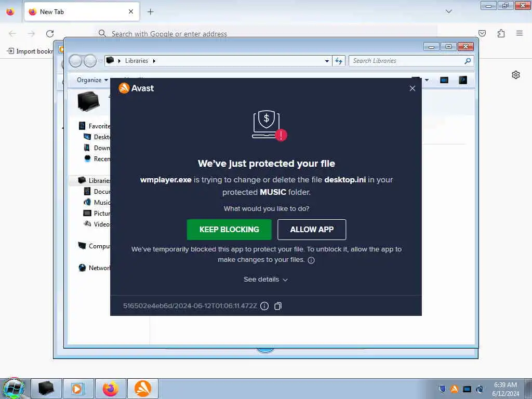532x399 pixels.
Task: Open Explorer help icon
Action: tap(463, 80)
